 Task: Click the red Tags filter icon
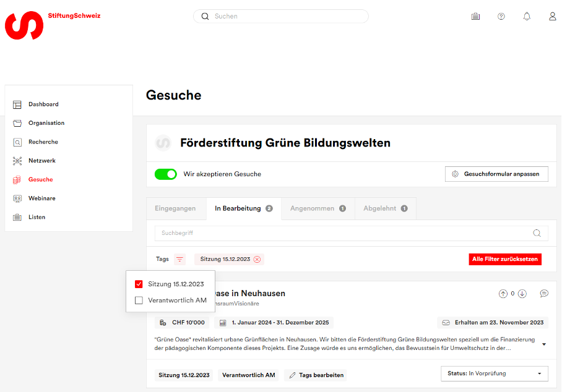179,259
